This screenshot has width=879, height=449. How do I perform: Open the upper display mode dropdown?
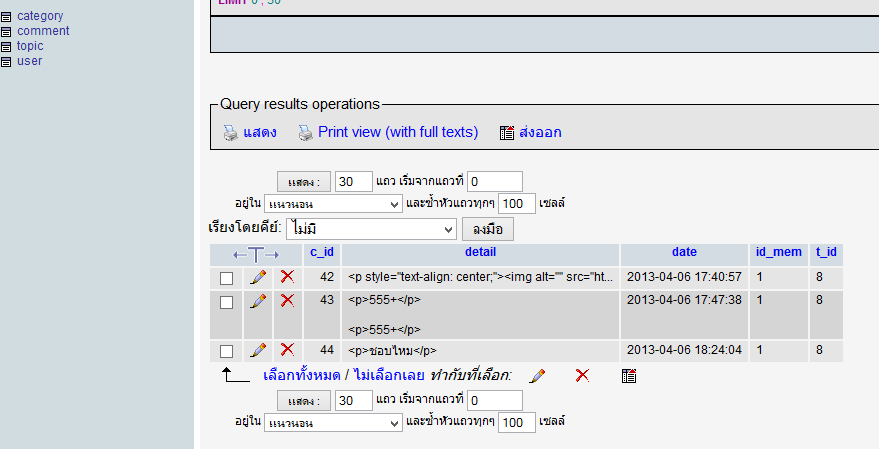click(x=333, y=203)
